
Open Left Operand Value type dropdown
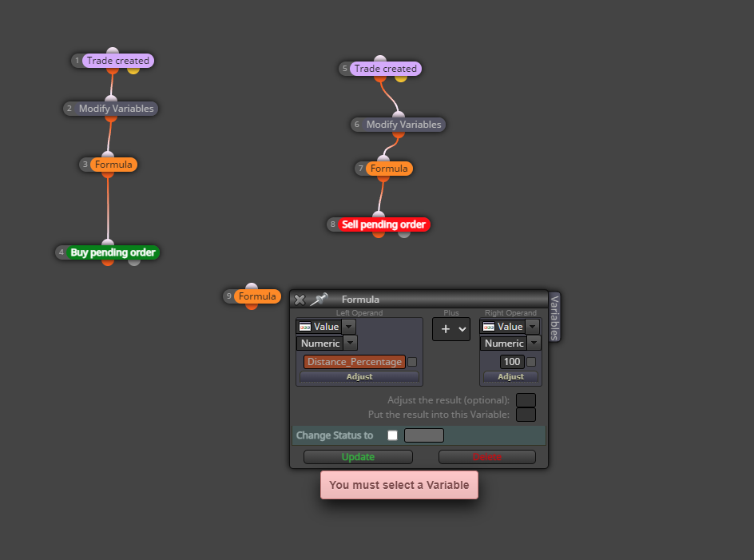coord(349,327)
